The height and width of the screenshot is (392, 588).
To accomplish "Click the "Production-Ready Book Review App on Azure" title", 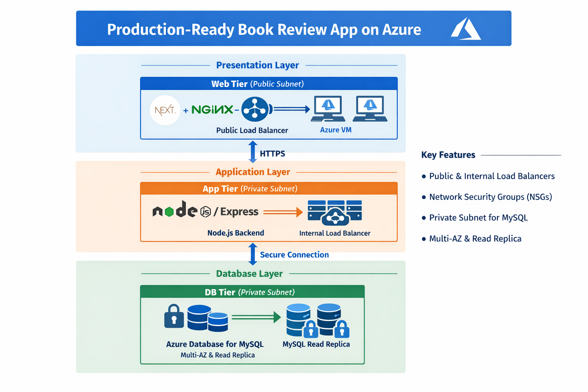I will point(264,29).
